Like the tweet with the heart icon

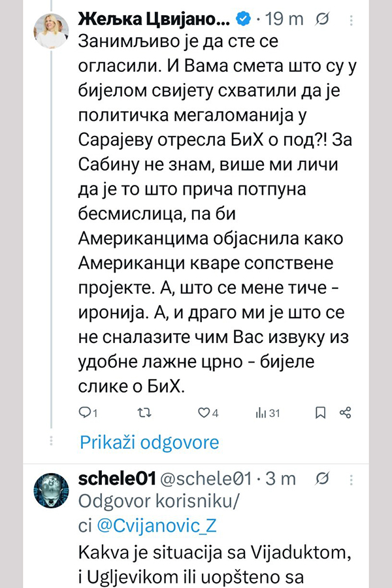click(203, 412)
